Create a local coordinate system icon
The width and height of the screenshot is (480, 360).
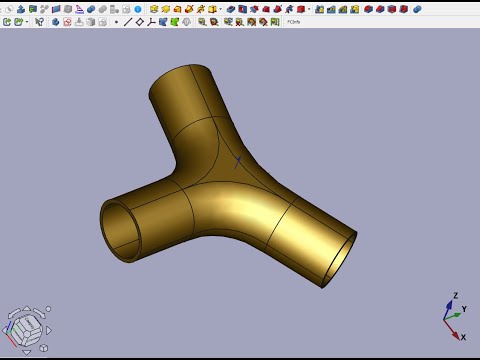[151, 22]
